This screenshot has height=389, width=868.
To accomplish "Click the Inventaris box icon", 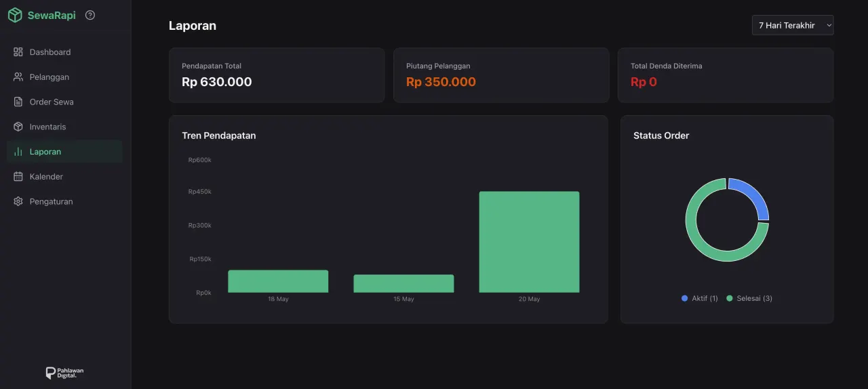I will 18,127.
